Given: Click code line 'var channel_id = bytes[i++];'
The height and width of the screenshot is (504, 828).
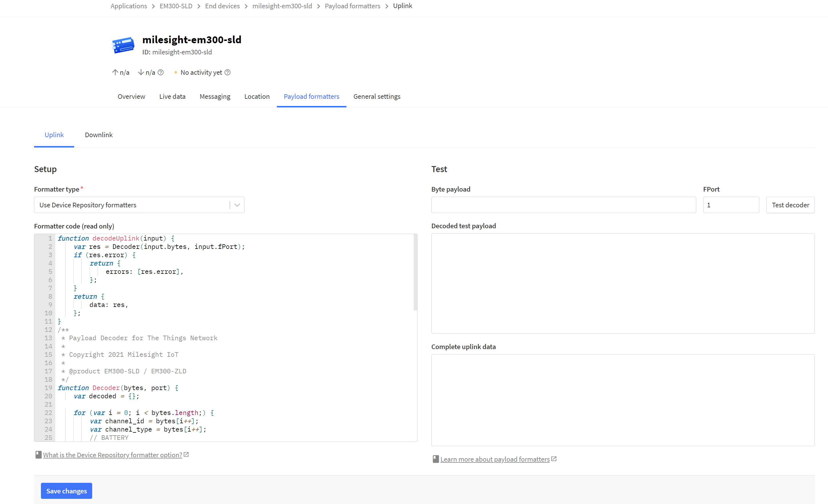Looking at the screenshot, I should click(x=144, y=421).
